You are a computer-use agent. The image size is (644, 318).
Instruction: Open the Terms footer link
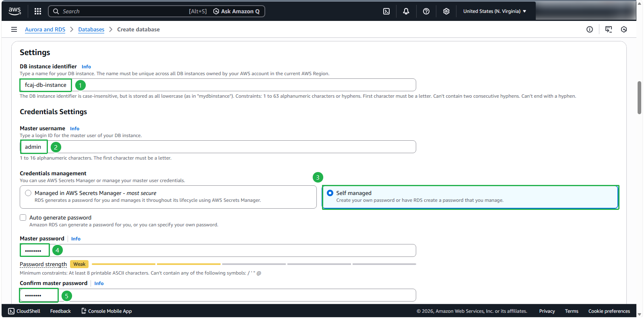[572, 311]
